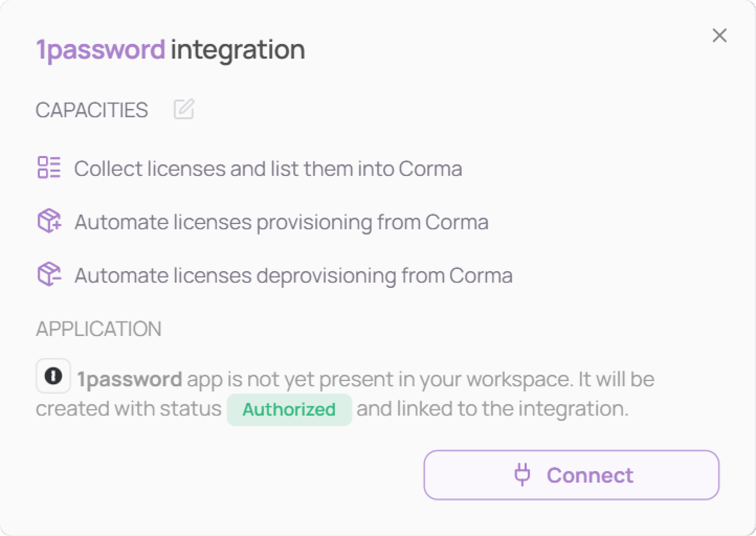
Task: Click the license provisioning box-plus icon
Action: coord(49,221)
